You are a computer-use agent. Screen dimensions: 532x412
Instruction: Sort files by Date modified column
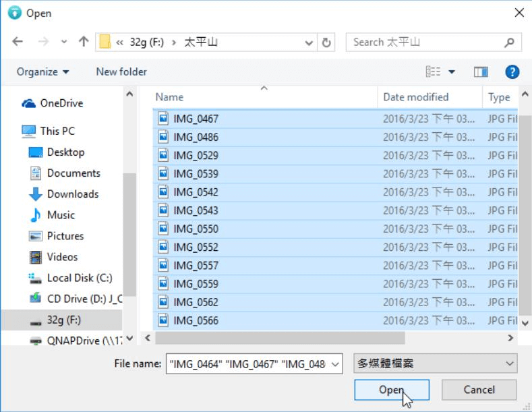(416, 97)
